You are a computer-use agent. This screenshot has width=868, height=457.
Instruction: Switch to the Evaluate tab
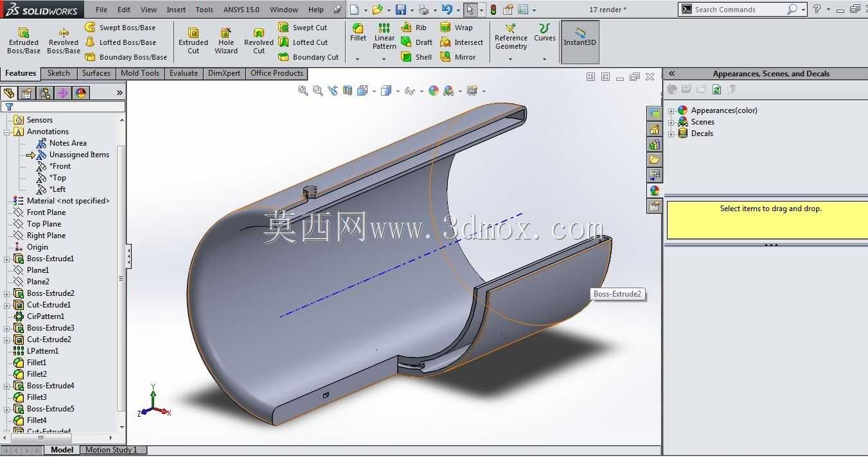[184, 73]
